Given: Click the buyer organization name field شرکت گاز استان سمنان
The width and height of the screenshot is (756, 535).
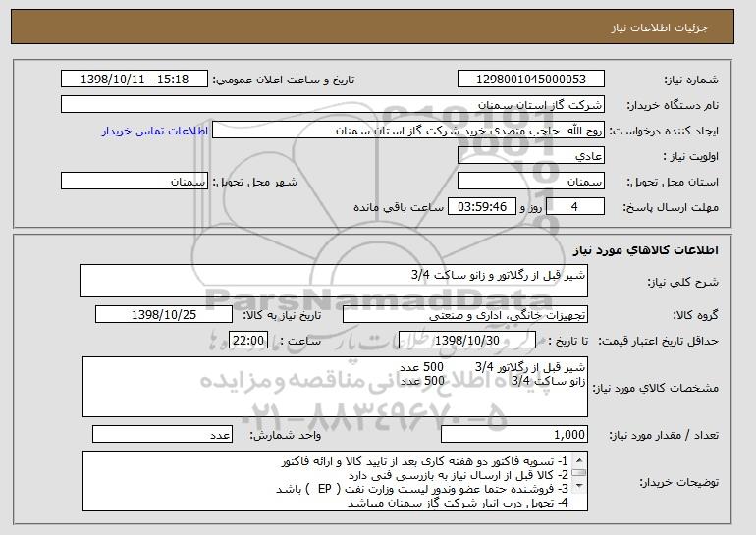Looking at the screenshot, I should [333, 105].
